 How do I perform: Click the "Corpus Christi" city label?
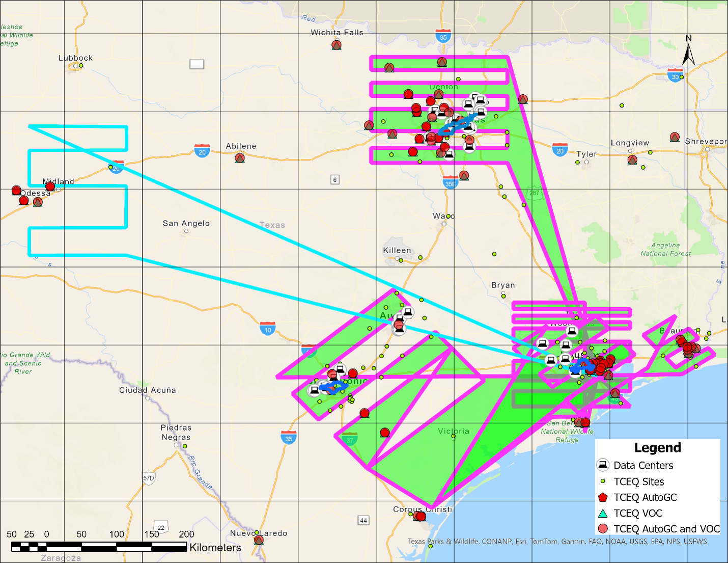tap(423, 509)
